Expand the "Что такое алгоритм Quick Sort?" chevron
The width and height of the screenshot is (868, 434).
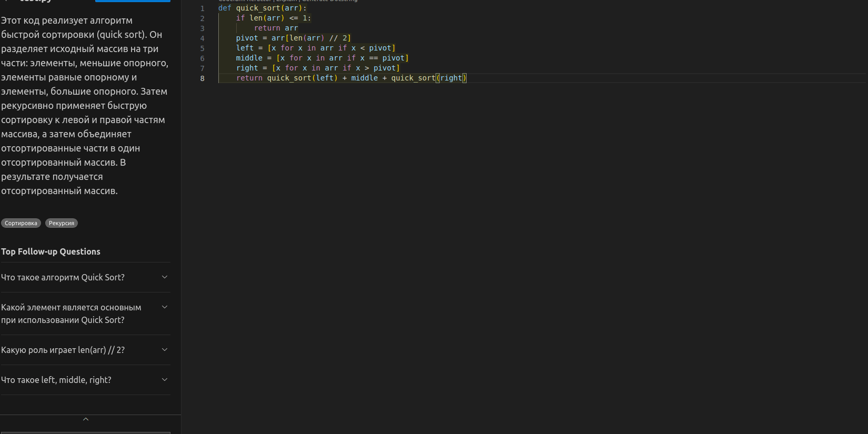click(x=164, y=277)
